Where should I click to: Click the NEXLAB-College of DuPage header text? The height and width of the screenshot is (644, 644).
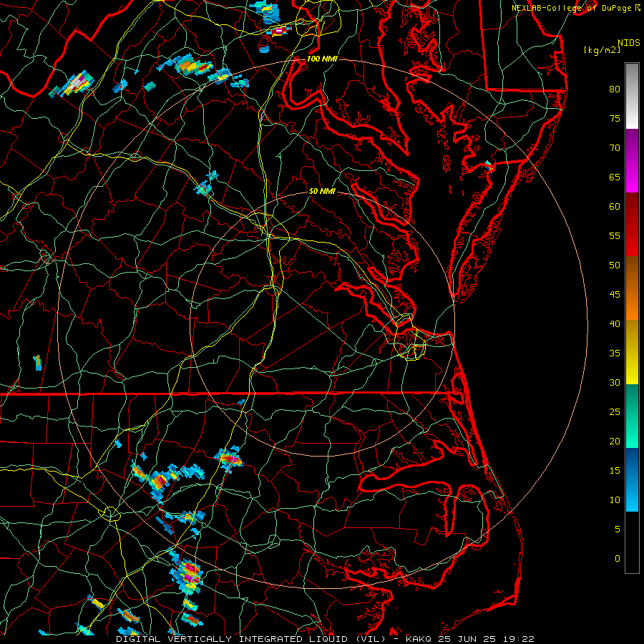click(571, 8)
